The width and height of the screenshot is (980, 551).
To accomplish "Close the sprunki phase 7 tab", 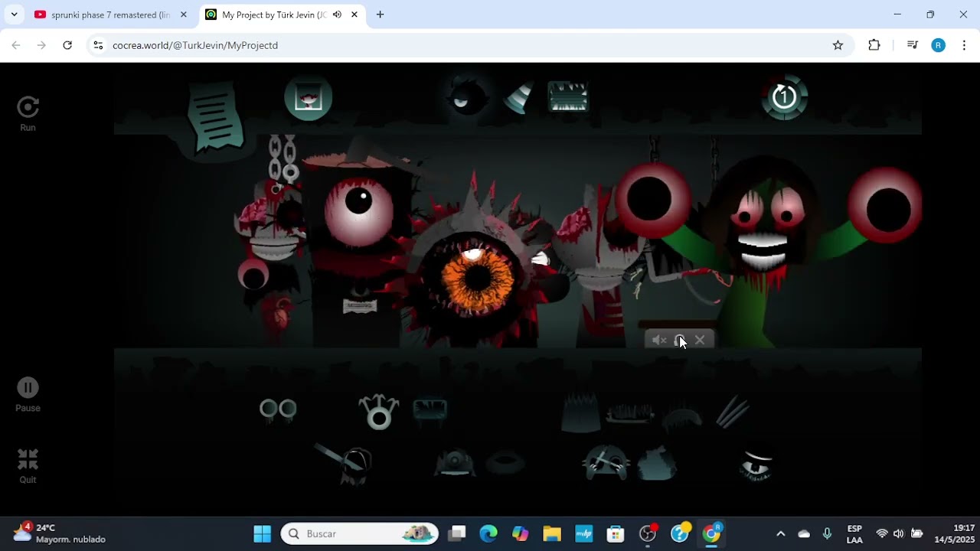I will [184, 15].
